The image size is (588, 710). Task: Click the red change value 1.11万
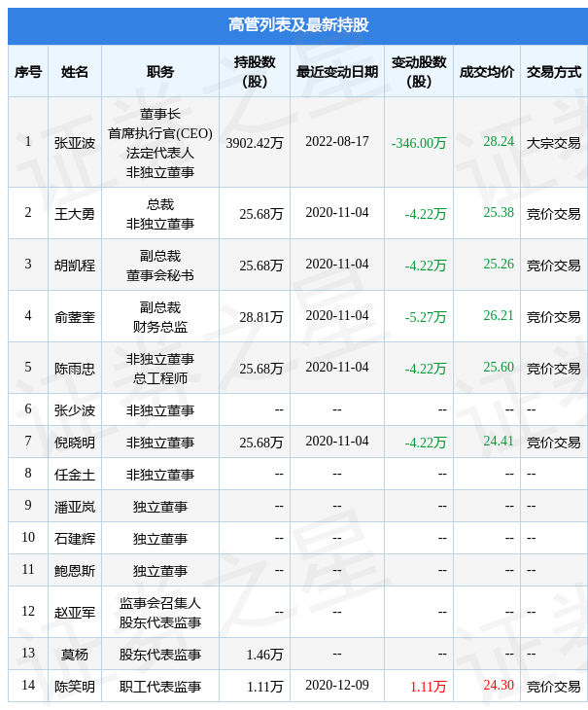pos(429,687)
